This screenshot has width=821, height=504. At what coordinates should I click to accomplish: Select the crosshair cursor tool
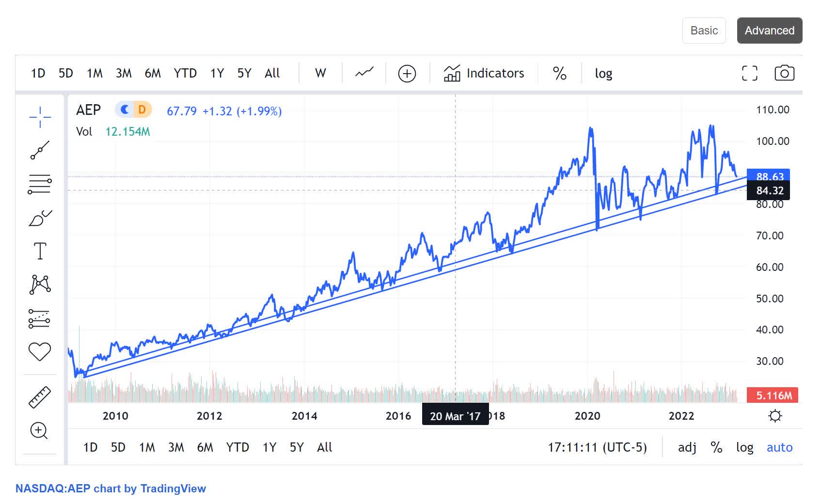40,116
